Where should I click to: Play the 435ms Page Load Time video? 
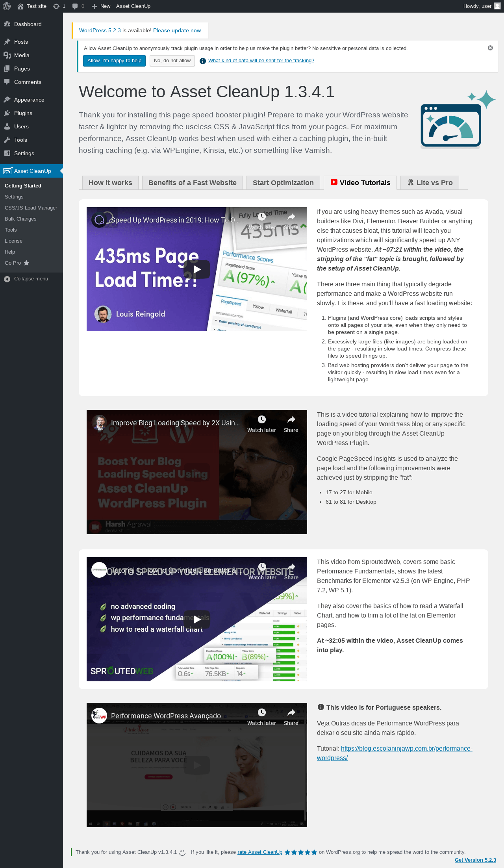tap(197, 269)
